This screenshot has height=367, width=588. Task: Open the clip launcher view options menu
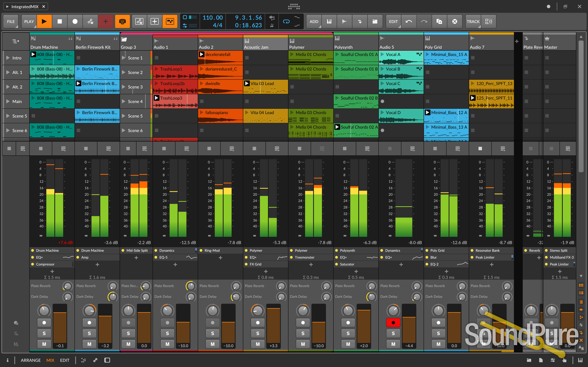click(x=16, y=41)
